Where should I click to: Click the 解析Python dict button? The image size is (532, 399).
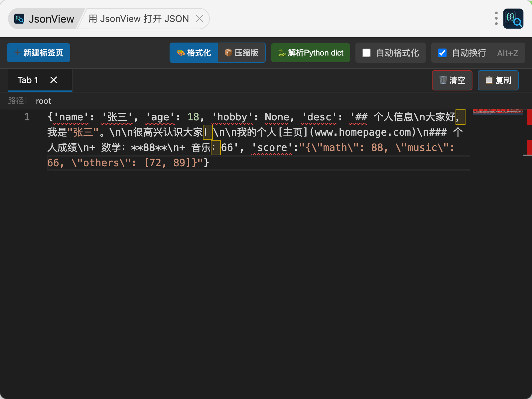click(x=311, y=53)
